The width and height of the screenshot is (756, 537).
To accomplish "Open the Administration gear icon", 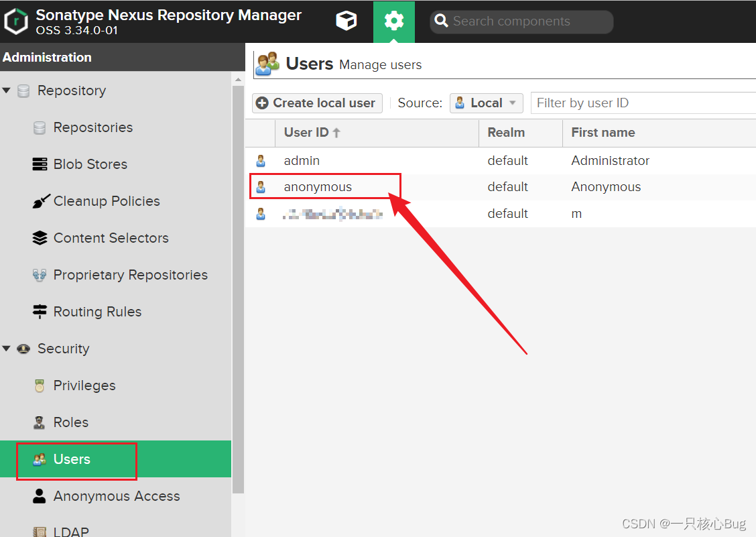I will [394, 21].
